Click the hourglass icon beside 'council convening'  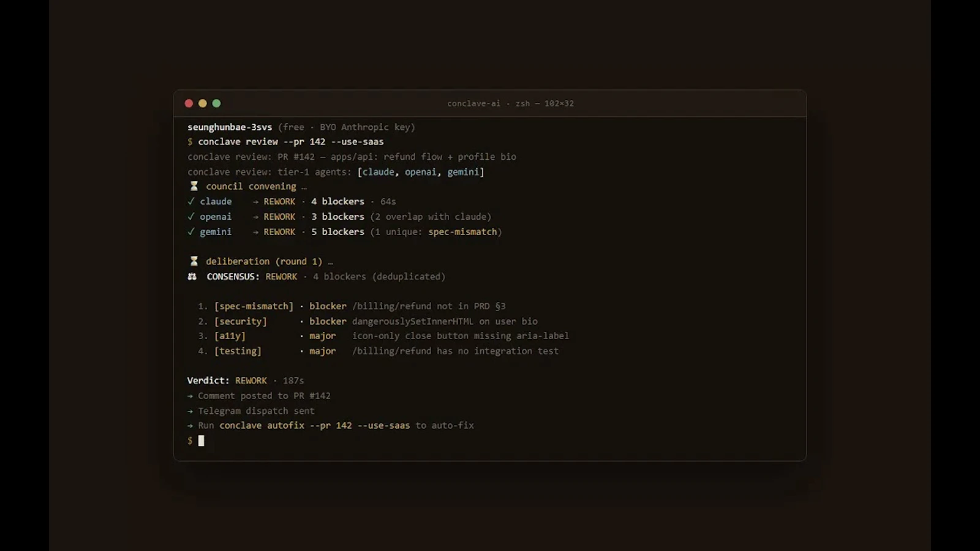coord(194,186)
